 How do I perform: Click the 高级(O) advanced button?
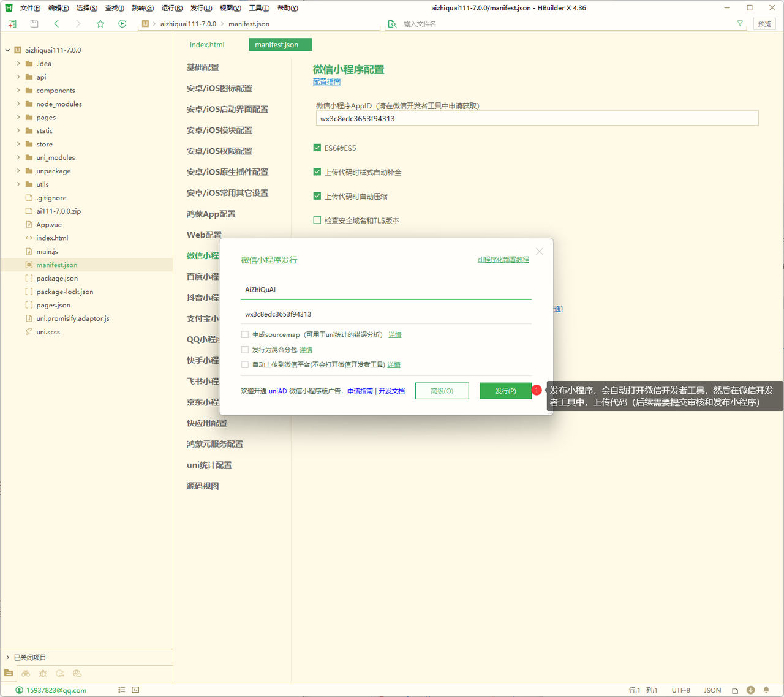(x=442, y=391)
